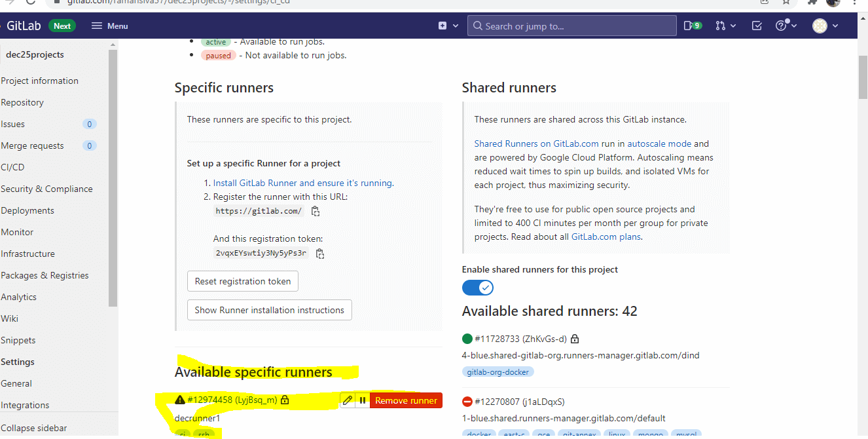Open issues icon showing 9 count
Screen dimensions: 868x439
click(x=693, y=26)
